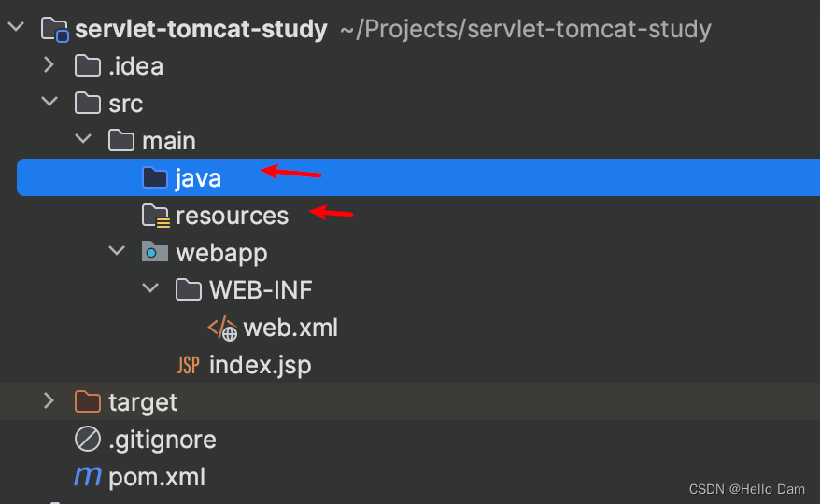Click the orange target folder icon
Viewport: 820px width, 504px height.
(88, 402)
